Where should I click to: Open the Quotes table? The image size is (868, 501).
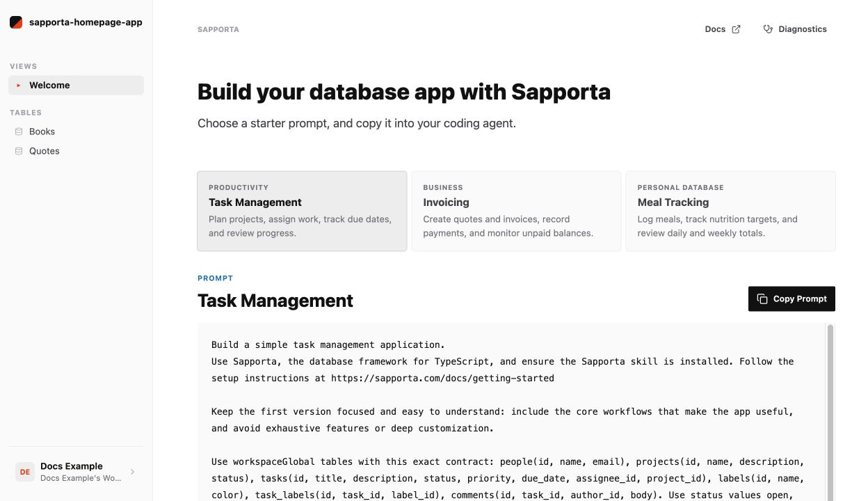[x=76, y=151]
